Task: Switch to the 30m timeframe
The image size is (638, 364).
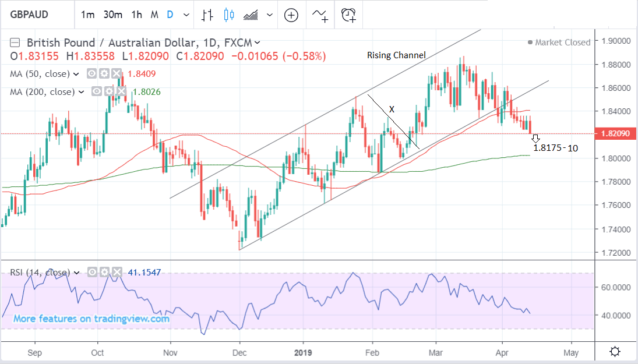Action: tap(113, 15)
